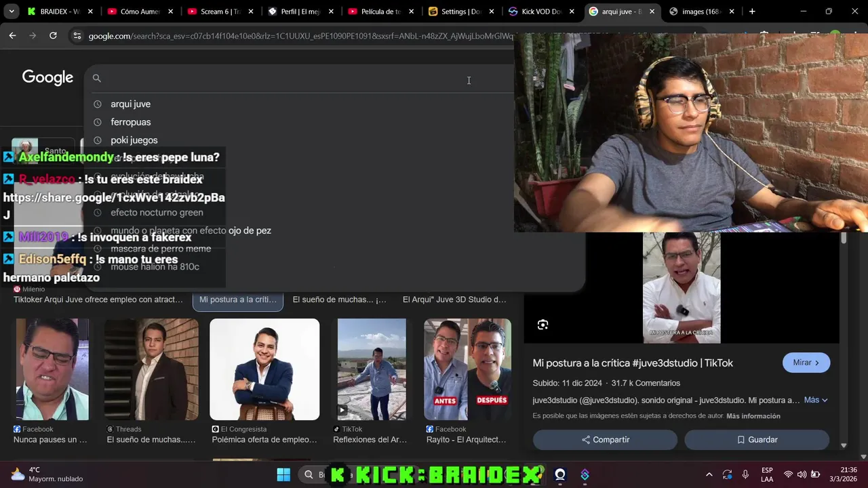
Task: Open a new browser tab
Action: click(752, 12)
